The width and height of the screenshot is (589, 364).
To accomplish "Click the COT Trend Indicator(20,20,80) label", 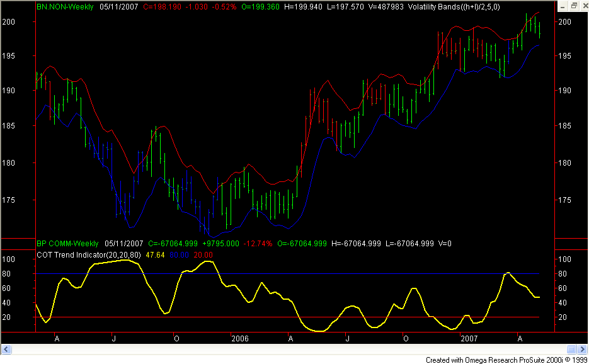I will click(x=89, y=254).
